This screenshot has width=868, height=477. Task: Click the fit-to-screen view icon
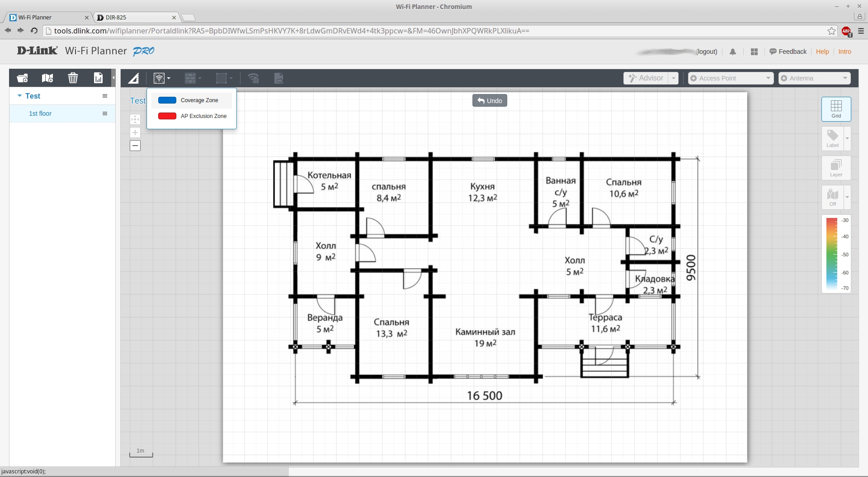click(x=135, y=119)
